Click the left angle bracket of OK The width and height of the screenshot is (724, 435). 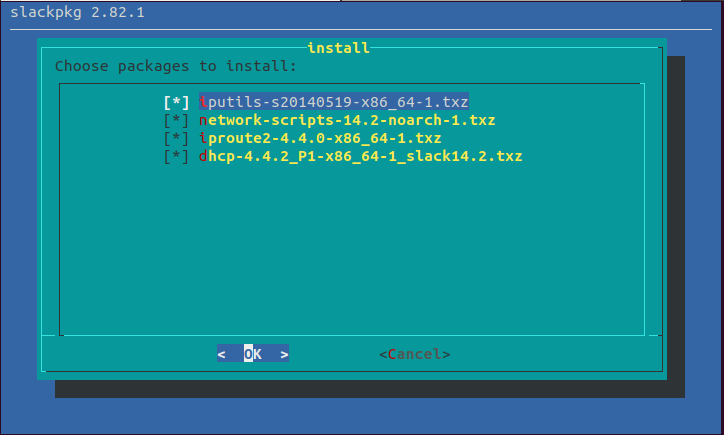click(222, 354)
